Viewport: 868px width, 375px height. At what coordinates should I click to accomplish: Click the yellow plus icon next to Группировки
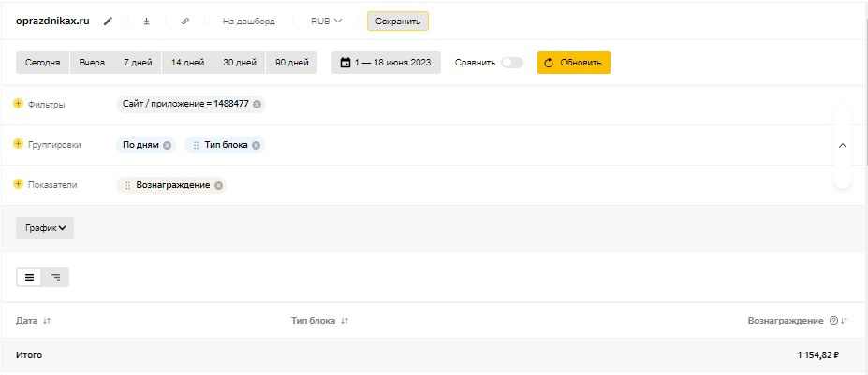[x=18, y=145]
